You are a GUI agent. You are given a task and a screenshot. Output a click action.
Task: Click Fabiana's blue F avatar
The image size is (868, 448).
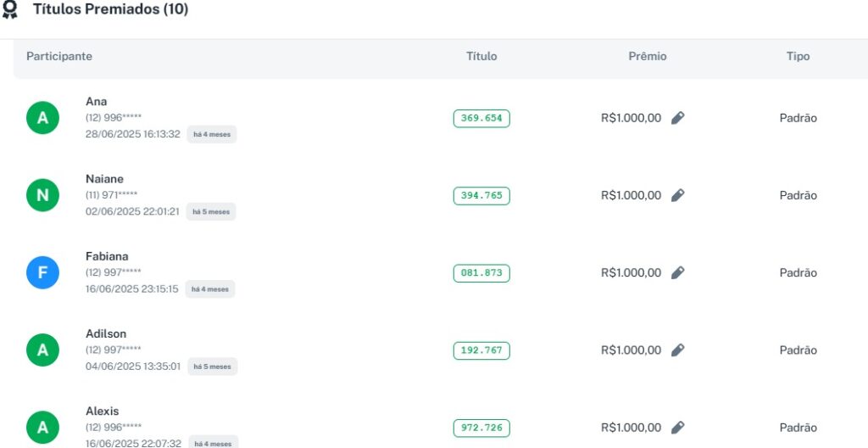[42, 272]
